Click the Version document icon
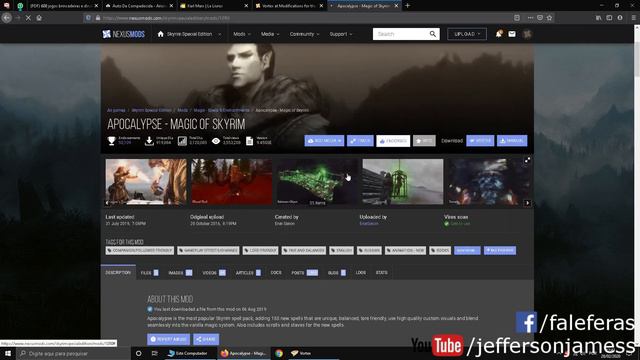This screenshot has width=640, height=360. (x=249, y=141)
